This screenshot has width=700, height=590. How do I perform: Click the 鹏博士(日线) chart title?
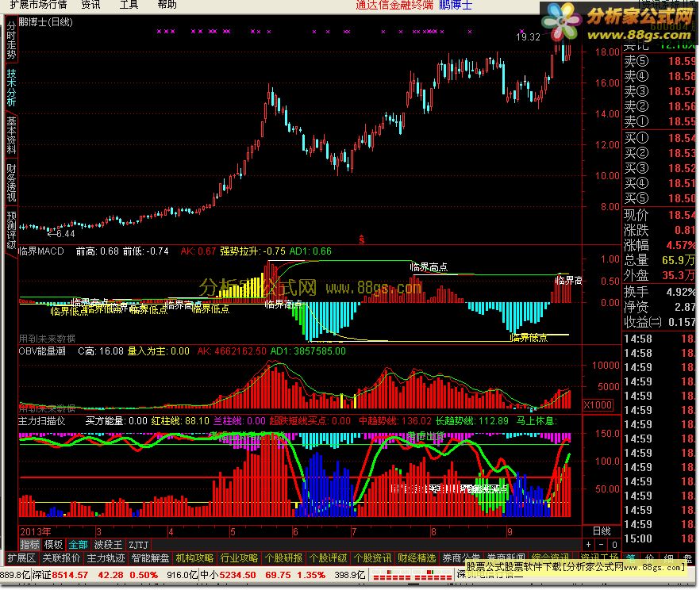pos(45,22)
